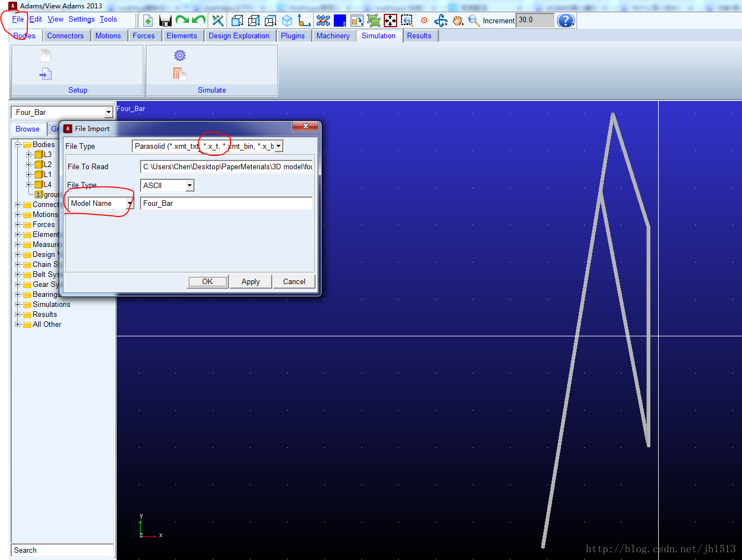Click Apply in File Import dialog

[x=250, y=281]
